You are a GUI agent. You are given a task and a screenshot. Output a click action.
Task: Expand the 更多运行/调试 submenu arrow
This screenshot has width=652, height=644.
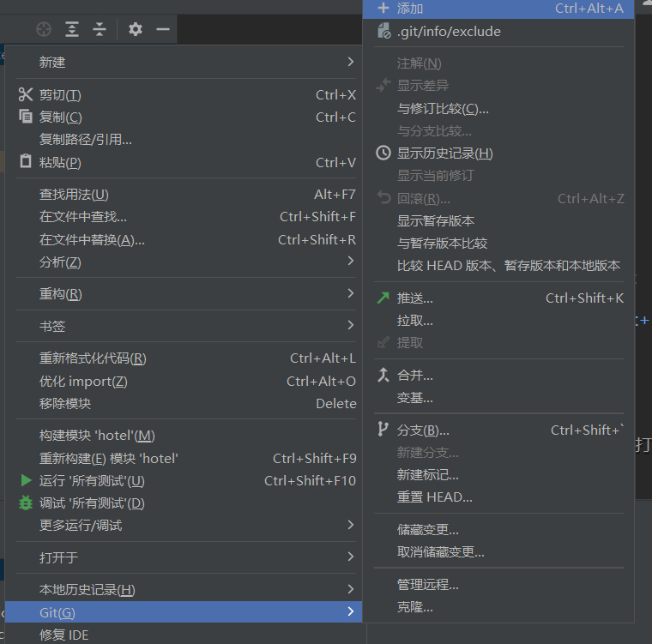(x=351, y=525)
